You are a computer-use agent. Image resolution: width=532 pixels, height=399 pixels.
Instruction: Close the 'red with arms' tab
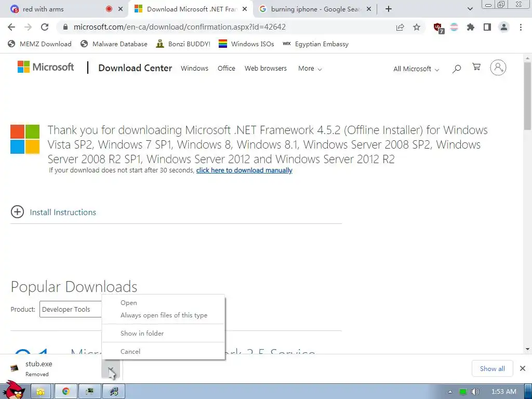121,9
